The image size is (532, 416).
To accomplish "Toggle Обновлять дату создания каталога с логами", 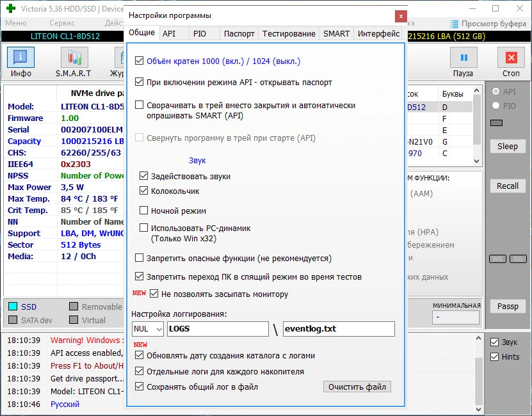I will point(139,355).
